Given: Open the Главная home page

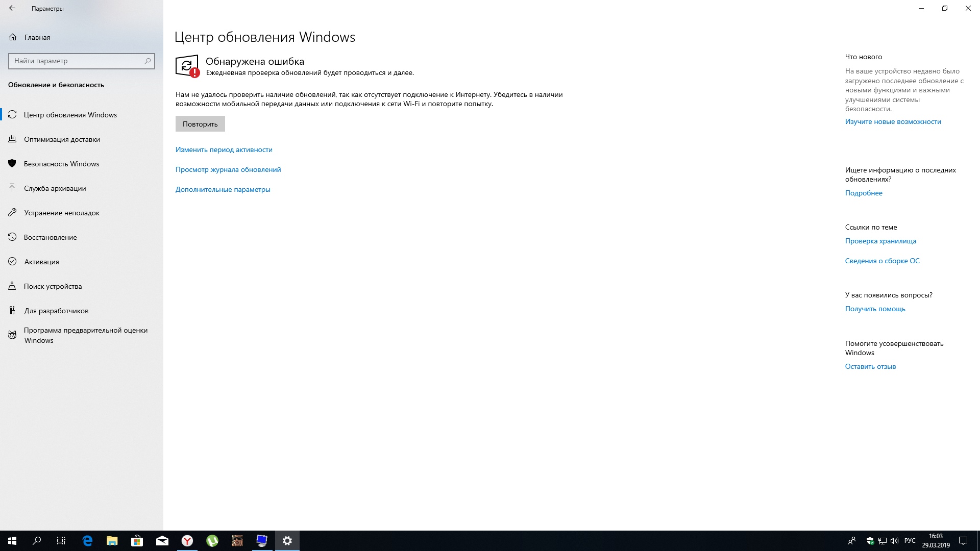Looking at the screenshot, I should coord(82,37).
